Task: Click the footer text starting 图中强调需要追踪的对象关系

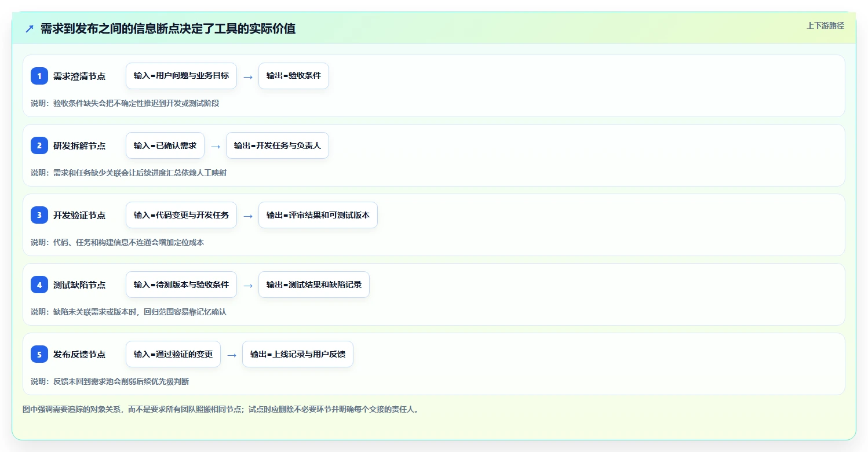Action: pyautogui.click(x=221, y=409)
